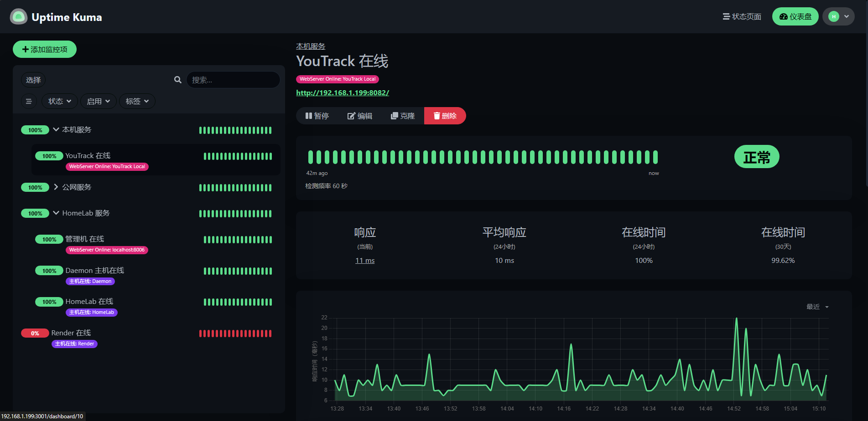Click the search magnifier icon
Viewport: 868px width, 421px height.
(178, 80)
